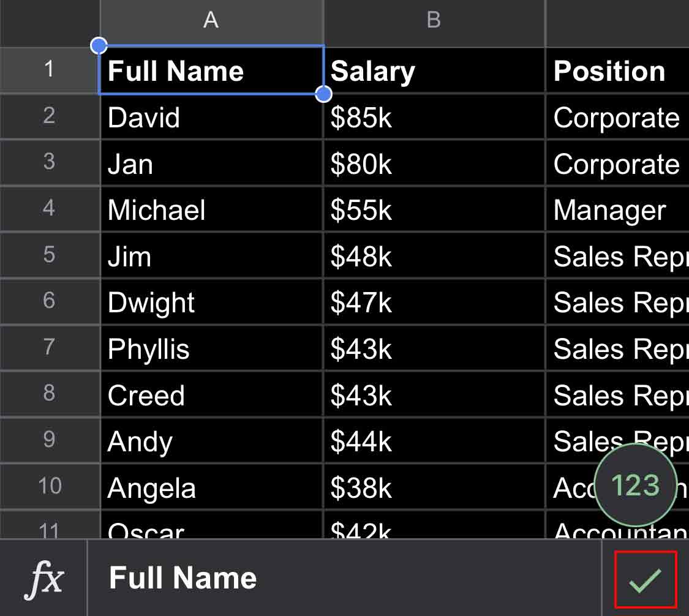Screen dimensions: 689x616
Task: Select row 4 header
Action: 50,209
